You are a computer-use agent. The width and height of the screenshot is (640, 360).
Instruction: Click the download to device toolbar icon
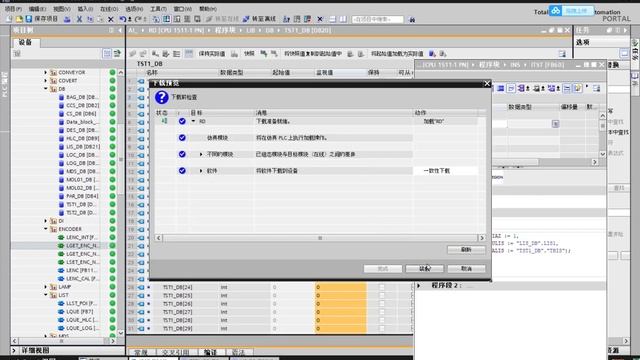pos(167,19)
